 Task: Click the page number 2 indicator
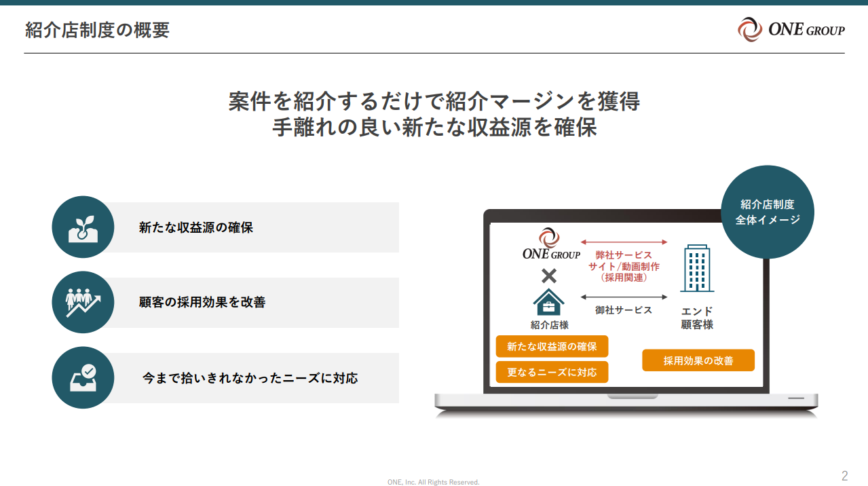point(846,475)
